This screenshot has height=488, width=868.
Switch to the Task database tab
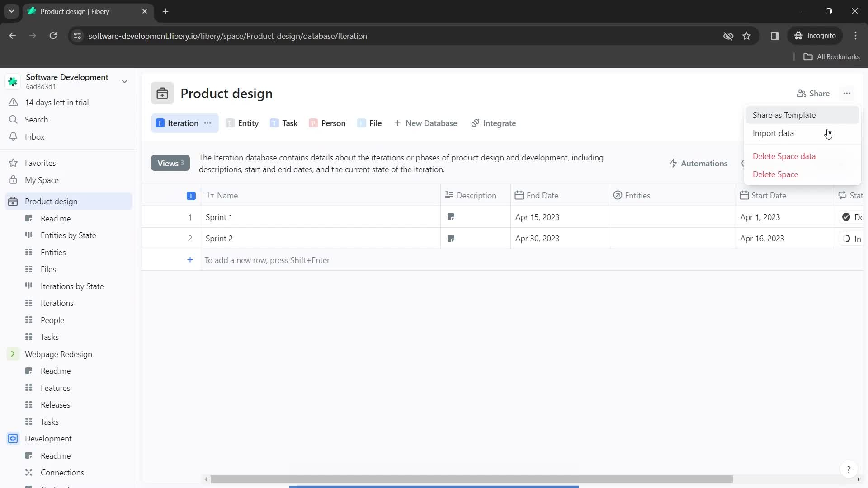[284, 123]
